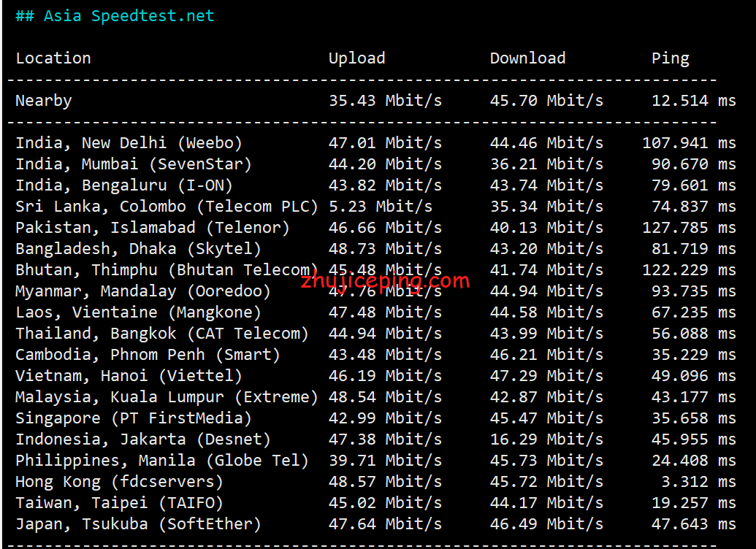The image size is (756, 549).
Task: Select "Myanmar, Mandalay (Ooredoo)" location
Action: (142, 291)
